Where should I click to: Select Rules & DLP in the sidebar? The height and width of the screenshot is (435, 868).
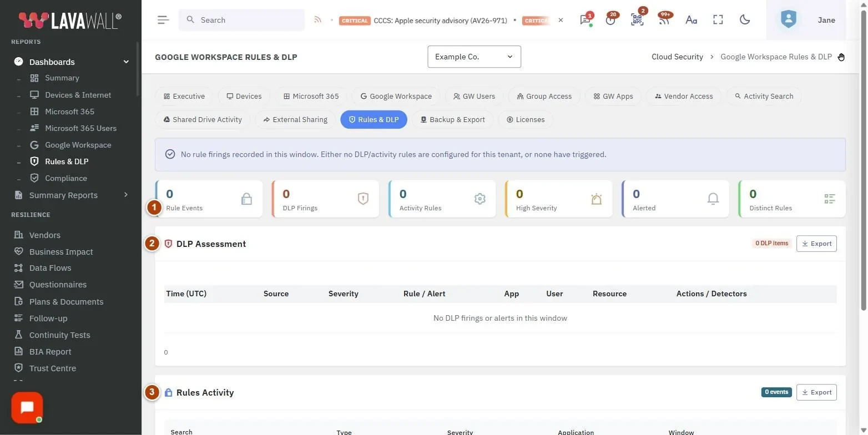[67, 161]
